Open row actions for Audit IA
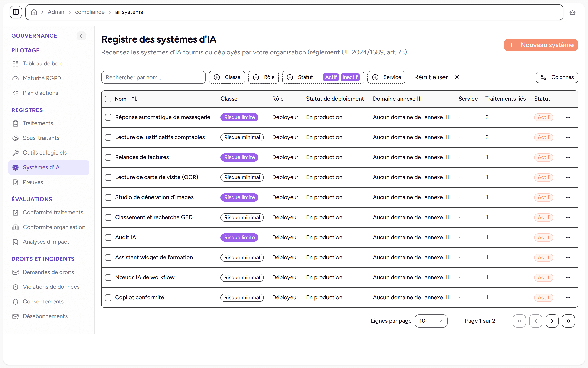 (568, 238)
